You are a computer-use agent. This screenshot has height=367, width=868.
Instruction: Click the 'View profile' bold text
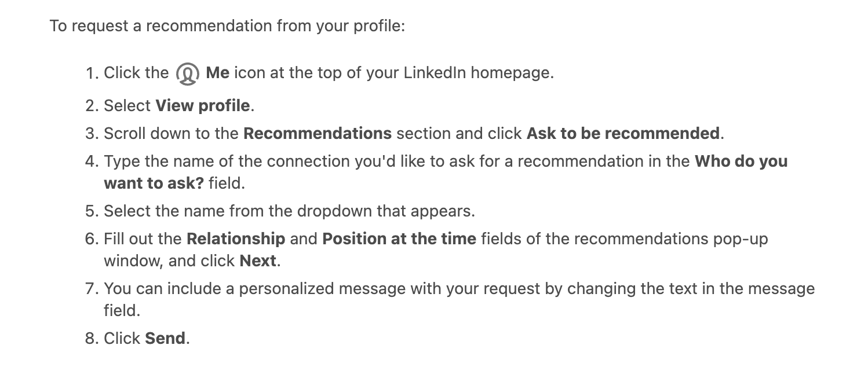[203, 106]
